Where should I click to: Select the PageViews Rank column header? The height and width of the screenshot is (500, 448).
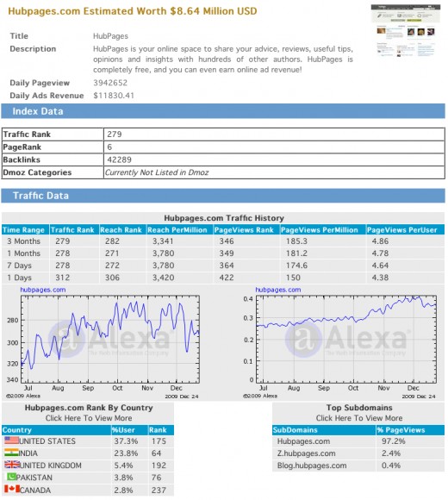[246, 230]
